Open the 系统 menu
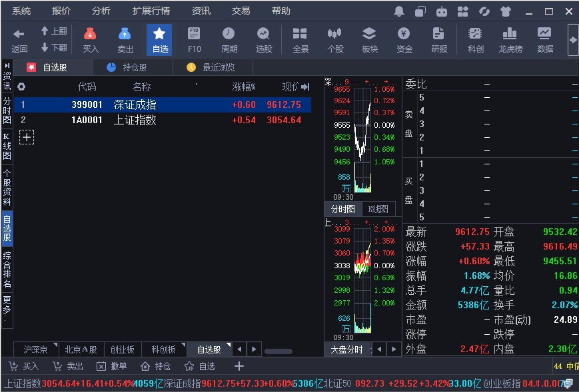579x392 pixels. click(21, 11)
